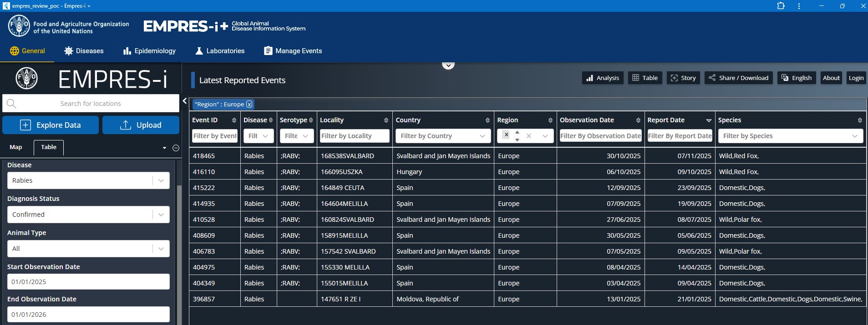Screen dimensions: 868x325
Task: Sort by Event ID column arrows
Action: click(x=234, y=120)
